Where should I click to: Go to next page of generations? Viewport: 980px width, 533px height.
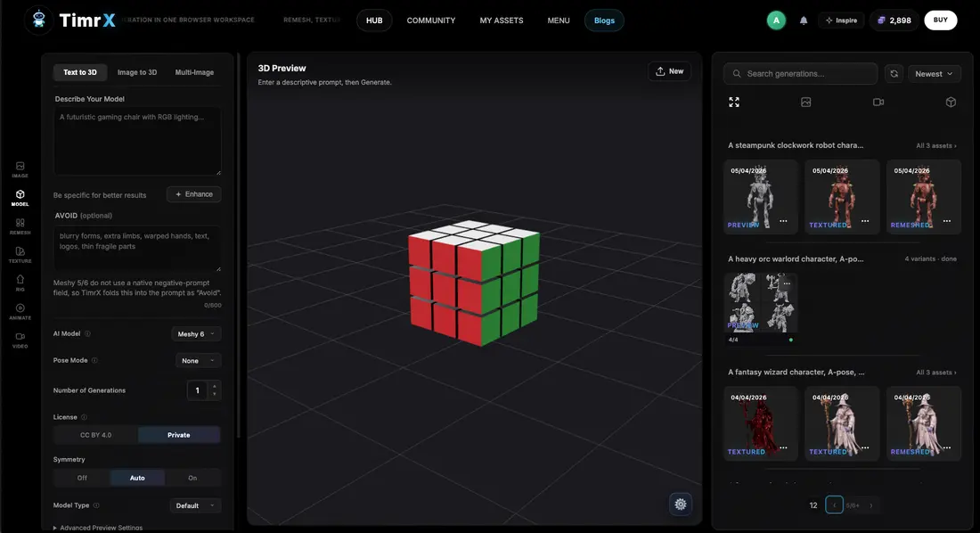tap(870, 504)
